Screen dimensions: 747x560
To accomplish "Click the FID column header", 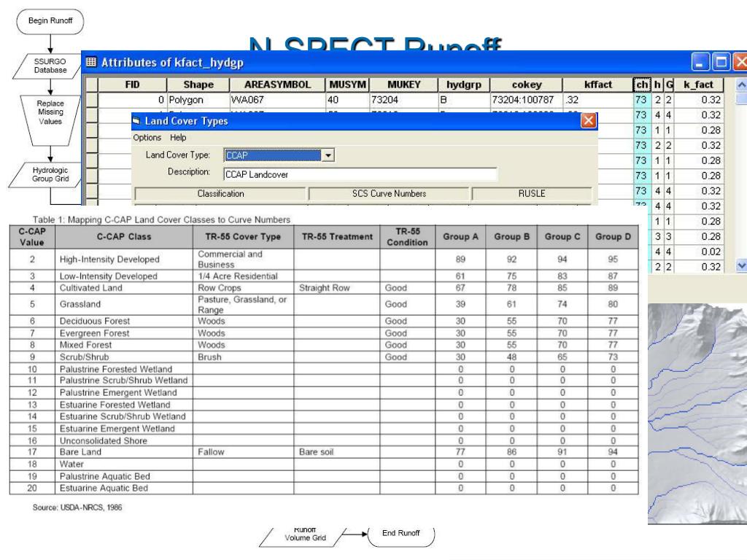I will 133,85.
